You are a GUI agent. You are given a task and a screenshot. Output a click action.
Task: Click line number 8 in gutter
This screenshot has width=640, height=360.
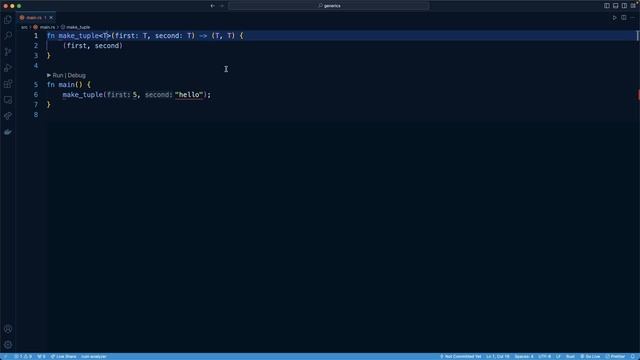[36, 115]
